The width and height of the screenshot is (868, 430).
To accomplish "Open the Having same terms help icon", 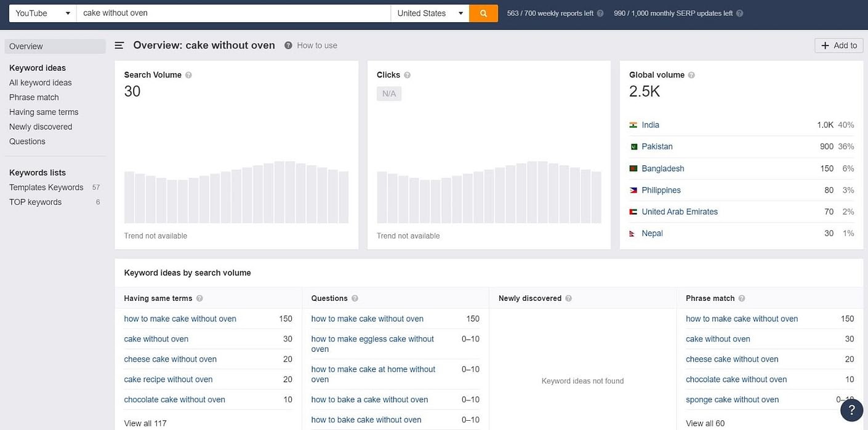I will tap(200, 298).
